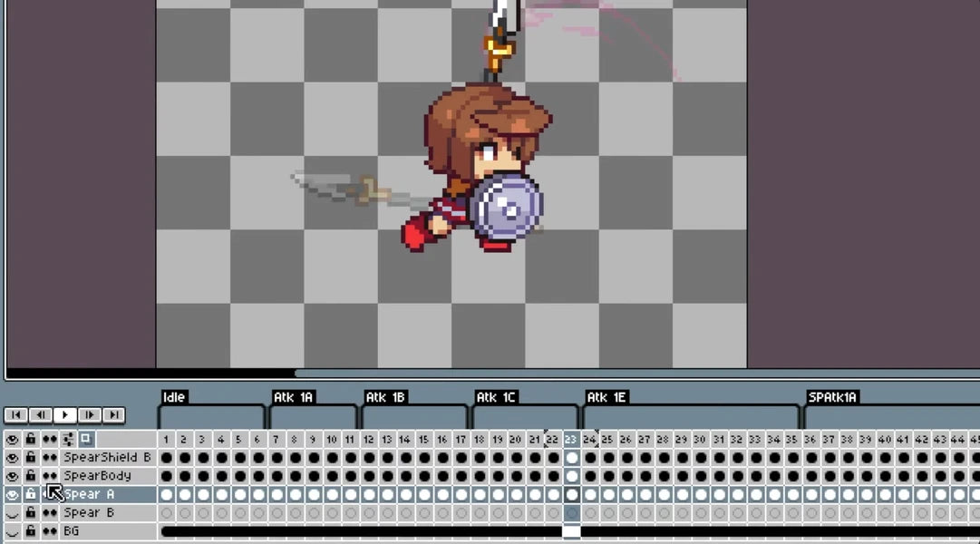Show the Spear B layer
980x544 pixels.
[13, 513]
